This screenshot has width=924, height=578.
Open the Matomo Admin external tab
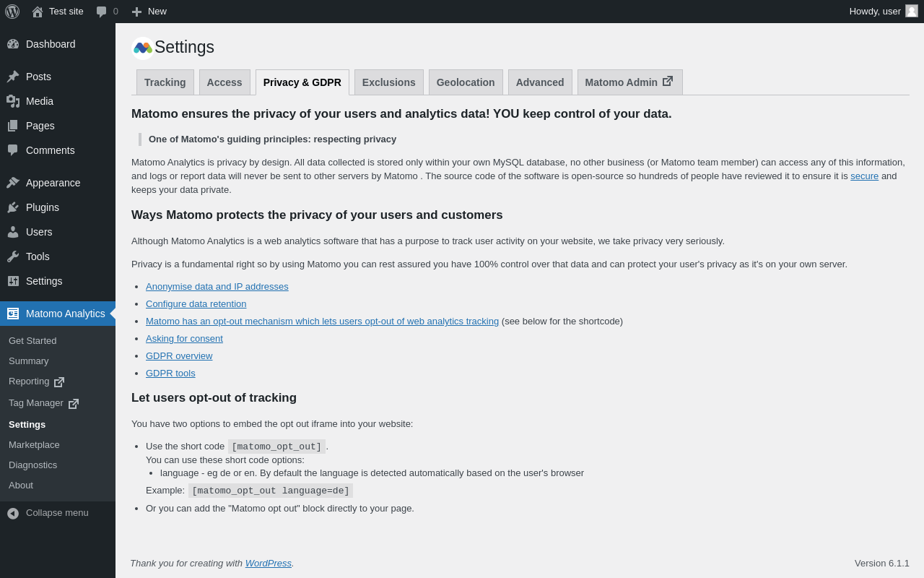(x=629, y=82)
